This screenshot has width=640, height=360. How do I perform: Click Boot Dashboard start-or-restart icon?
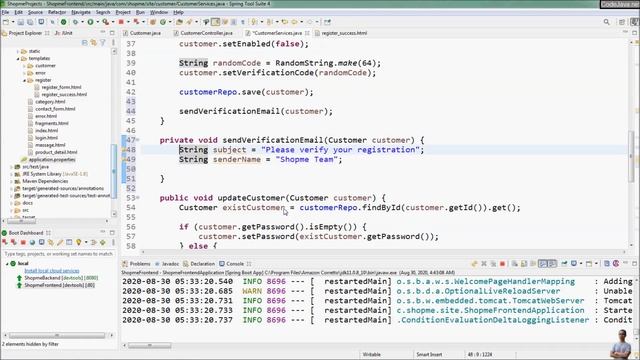(4, 242)
